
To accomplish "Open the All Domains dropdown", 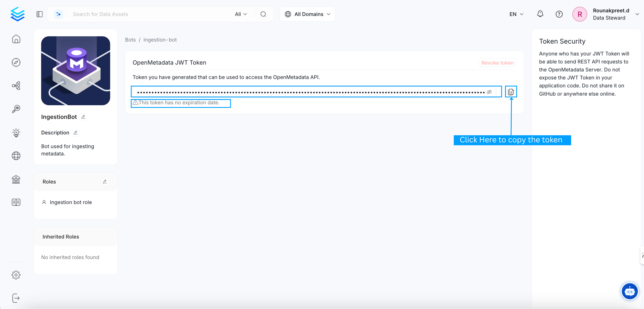I will (x=307, y=14).
